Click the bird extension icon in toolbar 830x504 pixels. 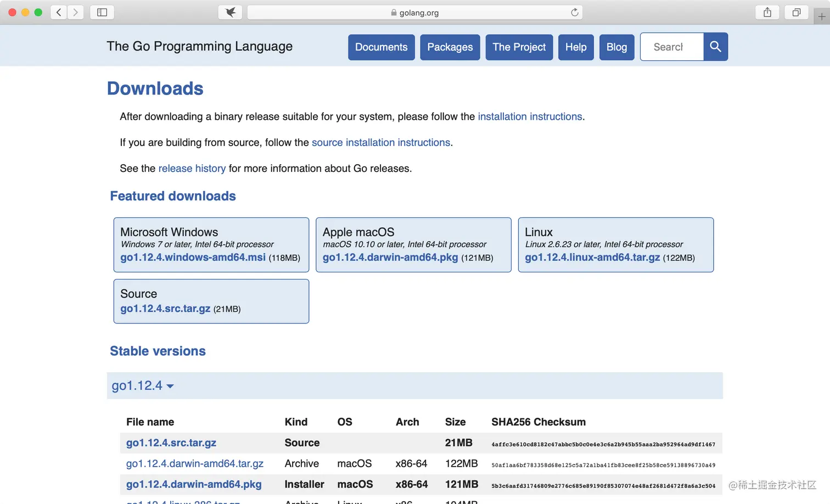(x=231, y=12)
